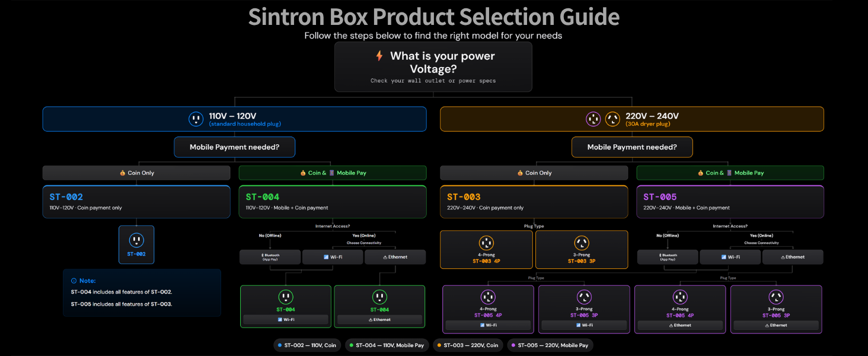Select the ST-004 result card labeled Wi-Fi
Viewport: 868px width, 356px height.
click(x=286, y=306)
